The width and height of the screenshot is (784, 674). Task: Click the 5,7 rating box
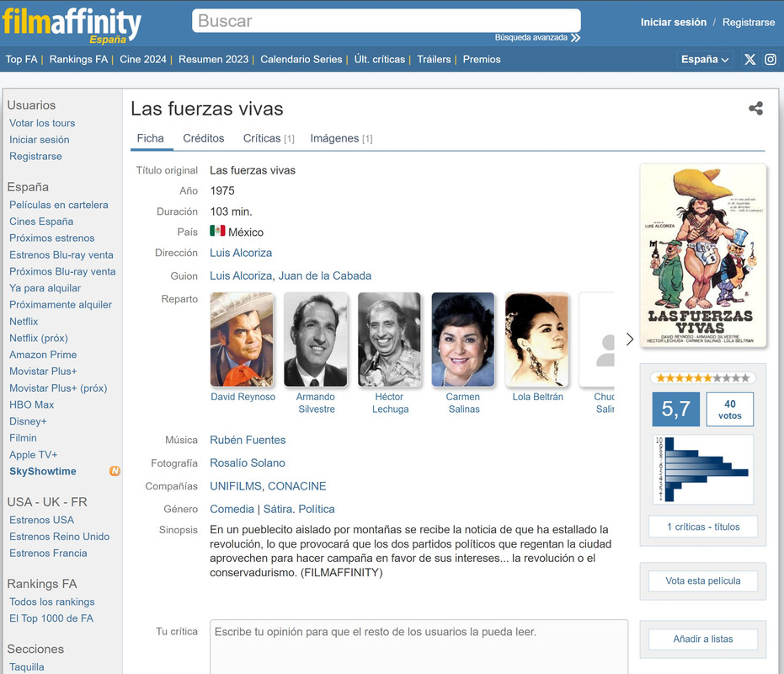click(675, 409)
